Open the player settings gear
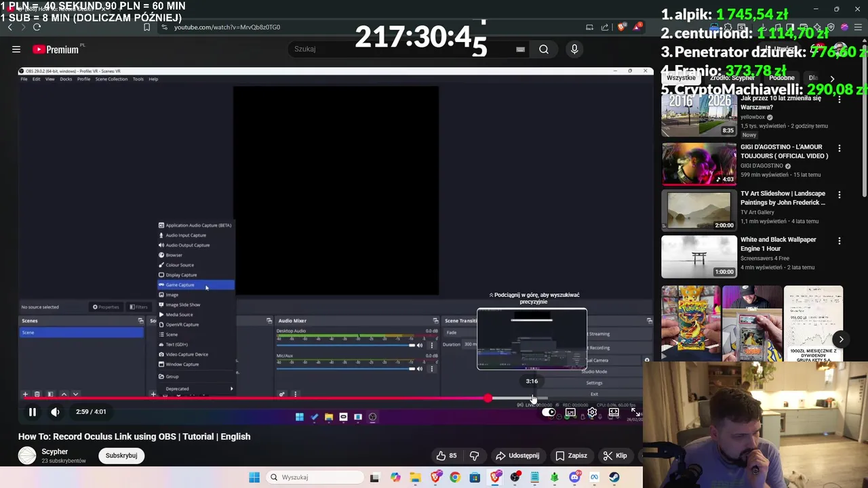Screen dimensions: 868x488 pos(592,412)
